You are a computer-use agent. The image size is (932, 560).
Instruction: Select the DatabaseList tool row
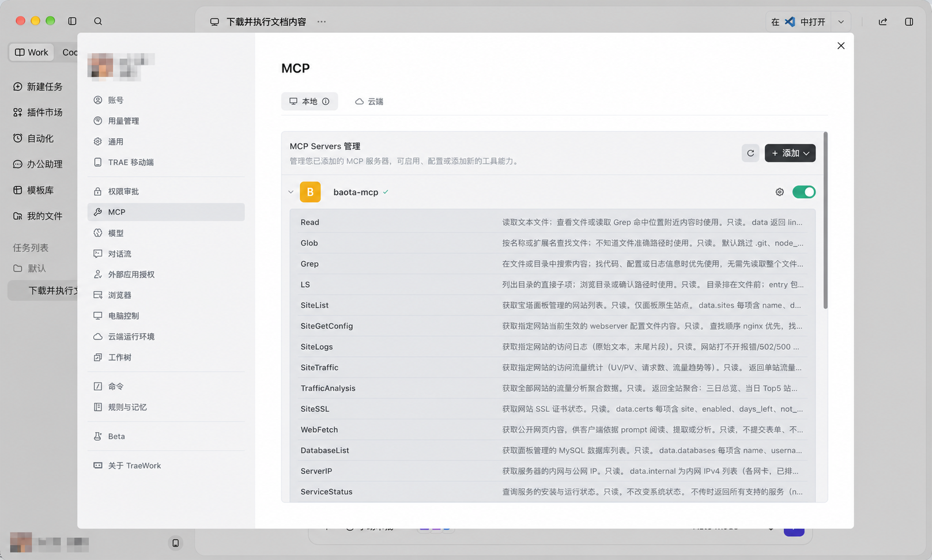[552, 451]
